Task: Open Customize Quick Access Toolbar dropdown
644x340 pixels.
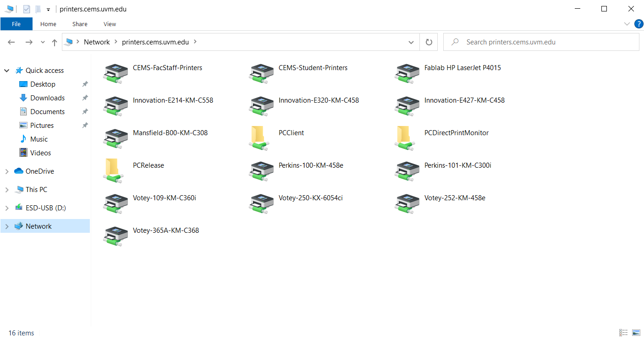Action: click(x=48, y=9)
